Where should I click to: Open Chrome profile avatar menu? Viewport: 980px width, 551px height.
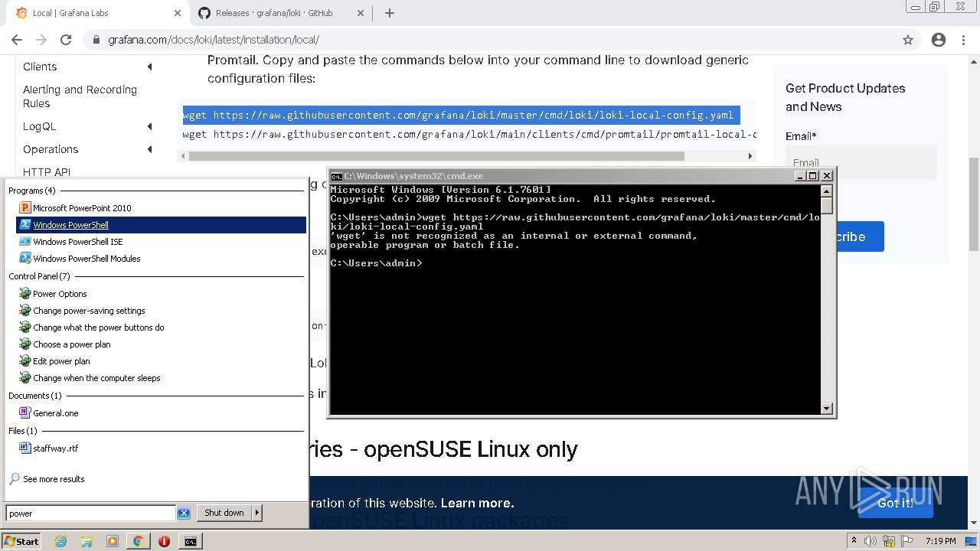click(939, 40)
